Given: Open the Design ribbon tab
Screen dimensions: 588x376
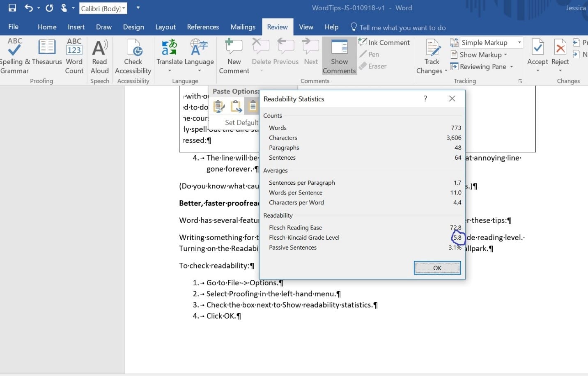Looking at the screenshot, I should (x=133, y=27).
